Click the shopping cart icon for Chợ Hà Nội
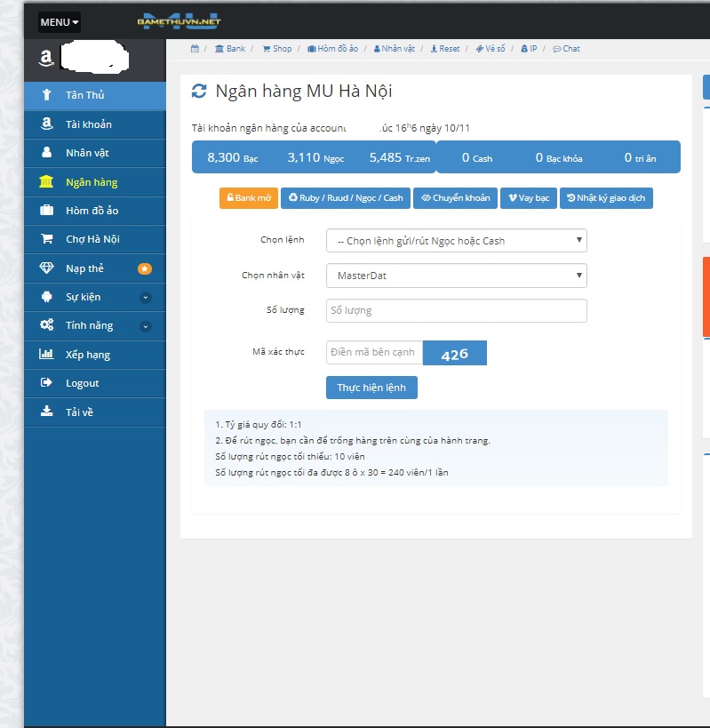710x728 pixels. click(46, 239)
